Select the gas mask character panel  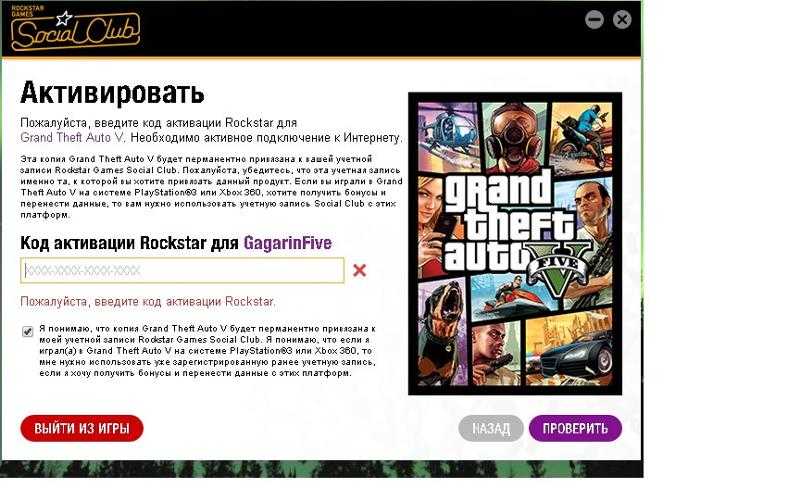pyautogui.click(x=514, y=135)
